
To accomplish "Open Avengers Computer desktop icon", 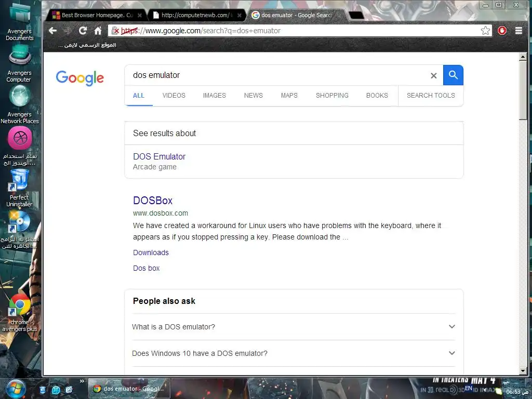I will 19,64.
